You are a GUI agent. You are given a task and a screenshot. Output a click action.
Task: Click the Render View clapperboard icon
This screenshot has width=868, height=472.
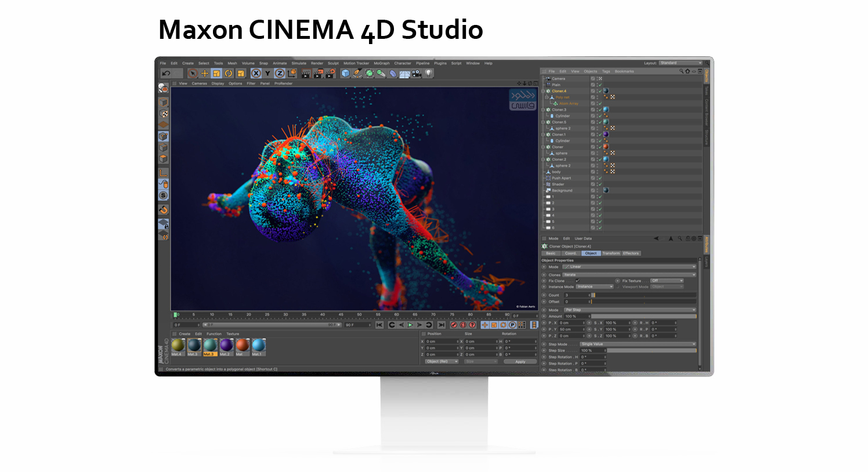(306, 73)
